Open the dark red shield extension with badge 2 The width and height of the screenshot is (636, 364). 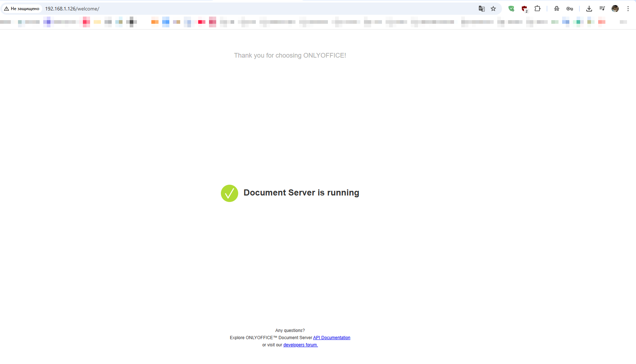tap(524, 9)
